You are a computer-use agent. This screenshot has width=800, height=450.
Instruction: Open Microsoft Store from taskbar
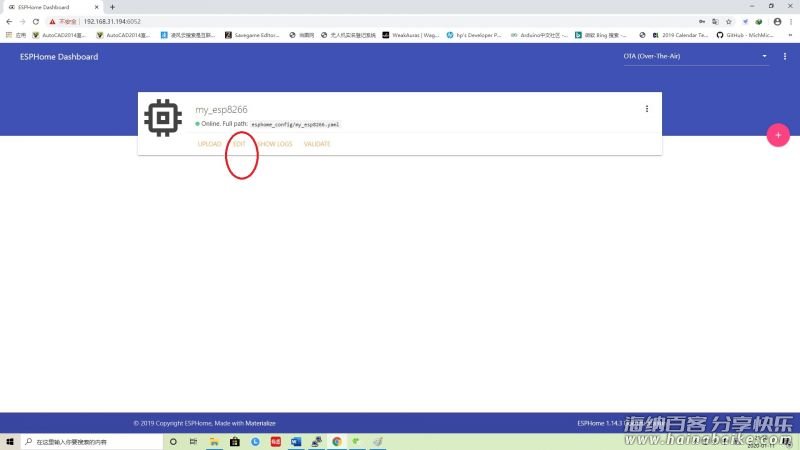(235, 441)
